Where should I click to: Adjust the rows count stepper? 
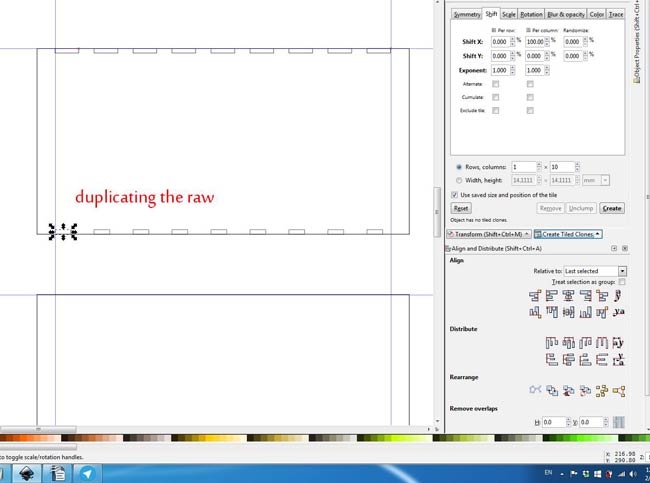539,167
